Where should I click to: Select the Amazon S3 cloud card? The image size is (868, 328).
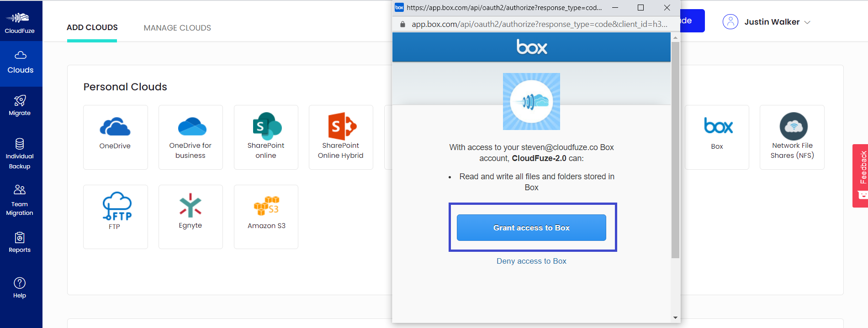[x=266, y=217]
